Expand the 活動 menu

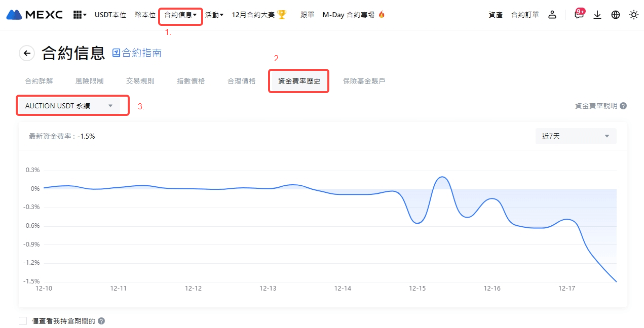(x=214, y=15)
